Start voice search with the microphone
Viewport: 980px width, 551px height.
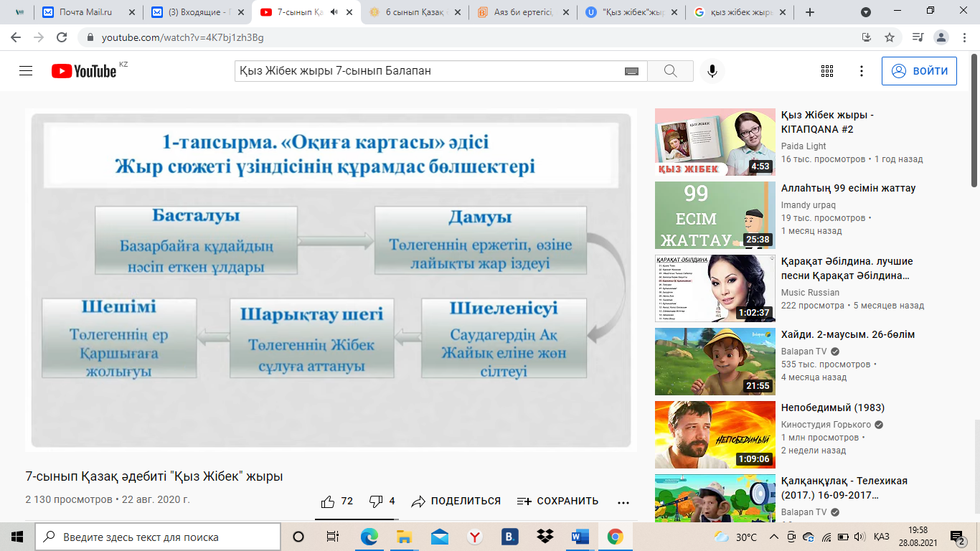pos(712,71)
